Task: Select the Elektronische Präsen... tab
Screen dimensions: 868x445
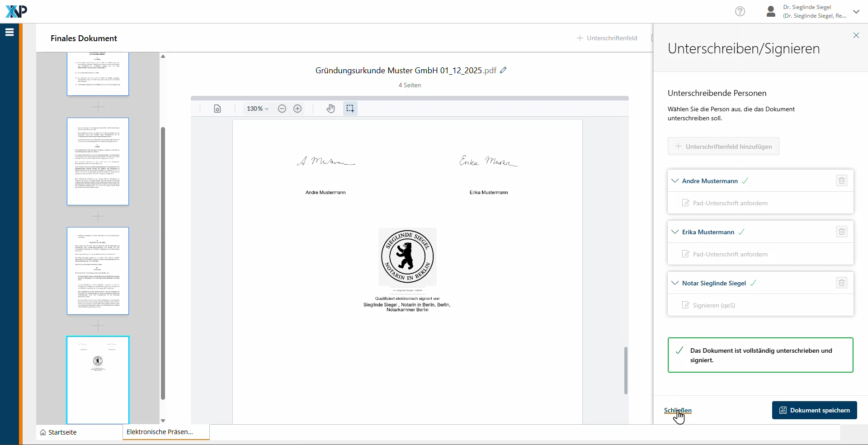Action: (160, 432)
